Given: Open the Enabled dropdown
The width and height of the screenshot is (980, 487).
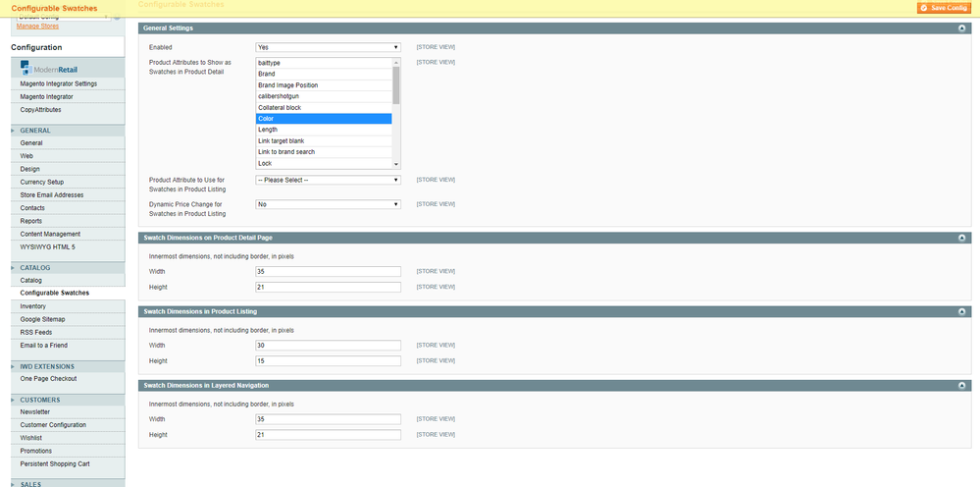Looking at the screenshot, I should click(x=328, y=47).
